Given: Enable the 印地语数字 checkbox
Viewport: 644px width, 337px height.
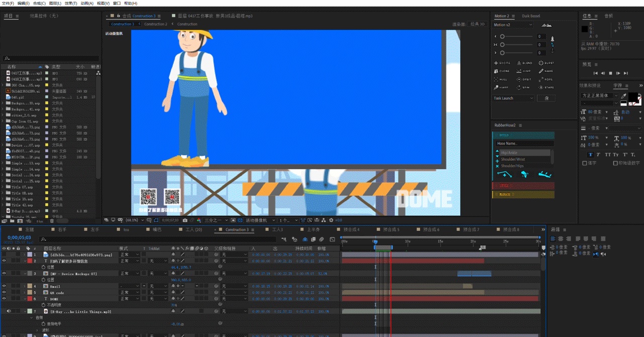Looking at the screenshot, I should coord(615,163).
